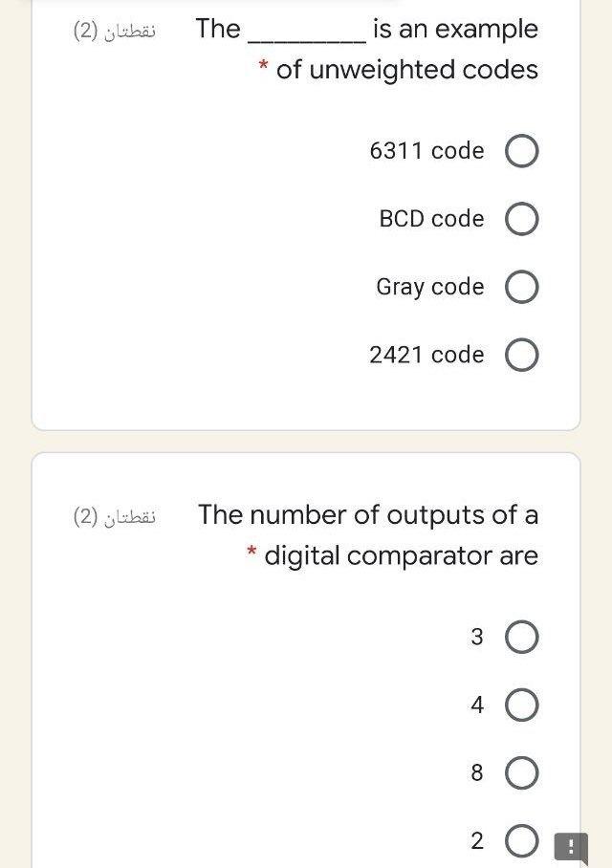Screen dimensions: 612x868
Task: Click the digital comparator question text
Action: [368, 533]
